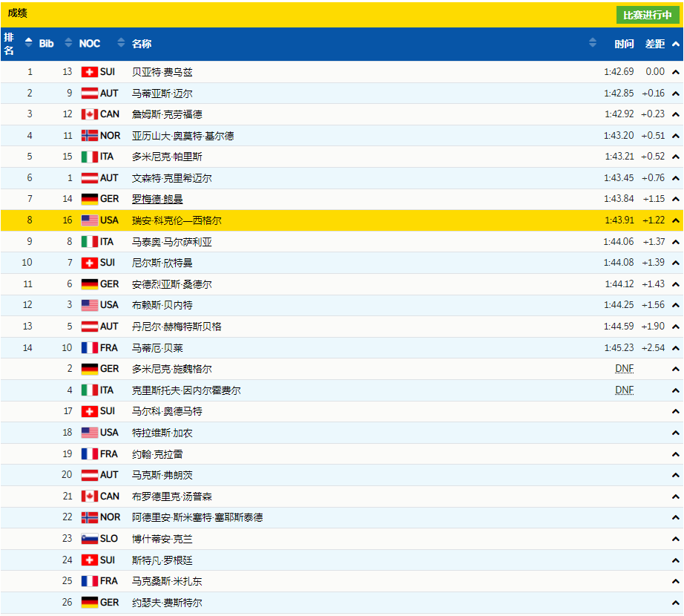684x616 pixels.
Task: Open athlete 罗梅德·鲍曼 profile link
Action: click(157, 199)
